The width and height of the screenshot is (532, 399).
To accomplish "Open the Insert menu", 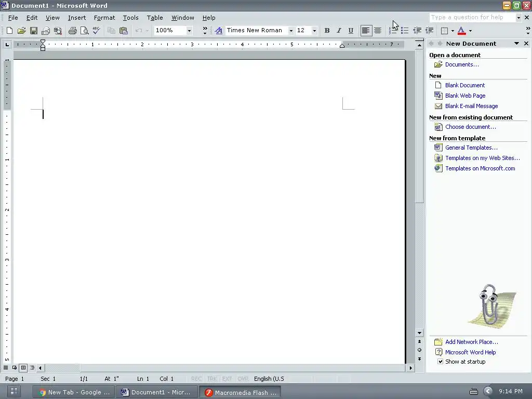I will [77, 18].
